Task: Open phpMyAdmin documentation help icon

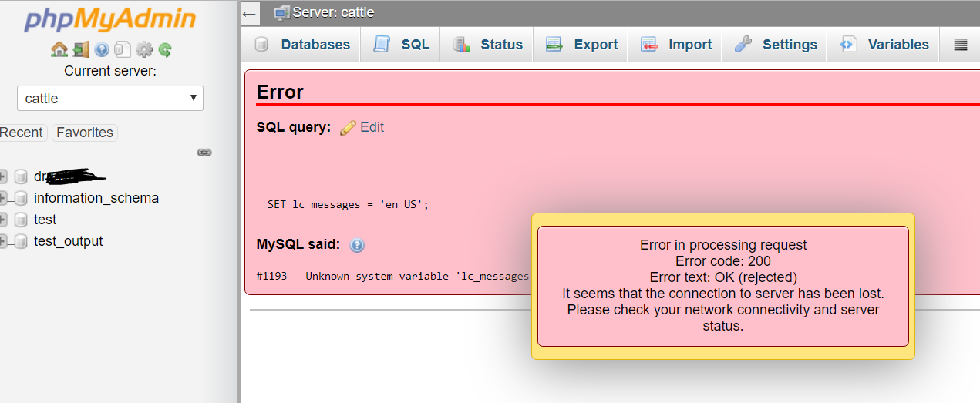Action: (102, 50)
